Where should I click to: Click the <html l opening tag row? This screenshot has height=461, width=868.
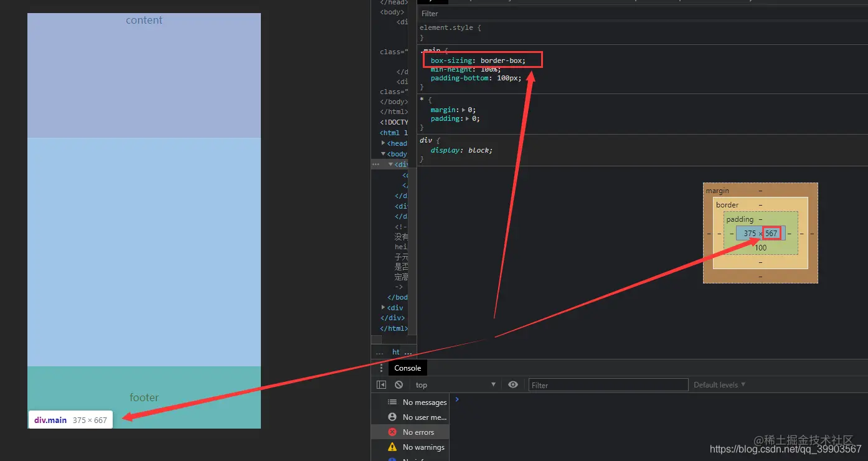pyautogui.click(x=394, y=133)
